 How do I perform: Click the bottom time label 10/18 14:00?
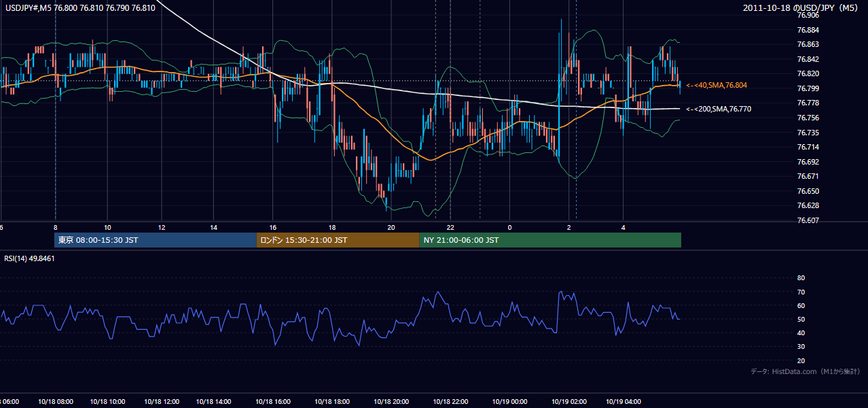click(x=214, y=402)
